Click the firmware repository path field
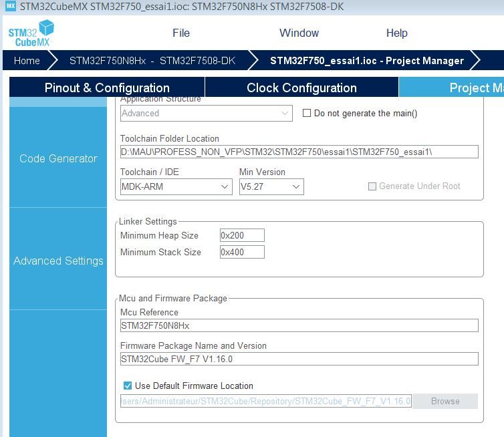This screenshot has width=504, height=437. [266, 401]
